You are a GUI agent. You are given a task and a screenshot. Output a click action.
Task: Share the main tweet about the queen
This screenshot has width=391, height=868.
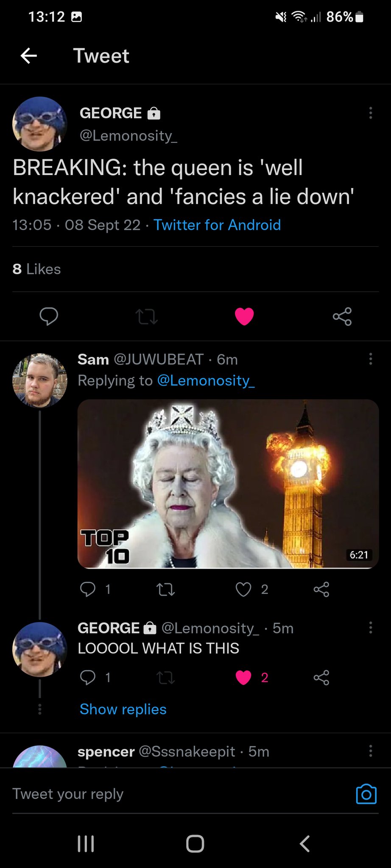pos(342,316)
